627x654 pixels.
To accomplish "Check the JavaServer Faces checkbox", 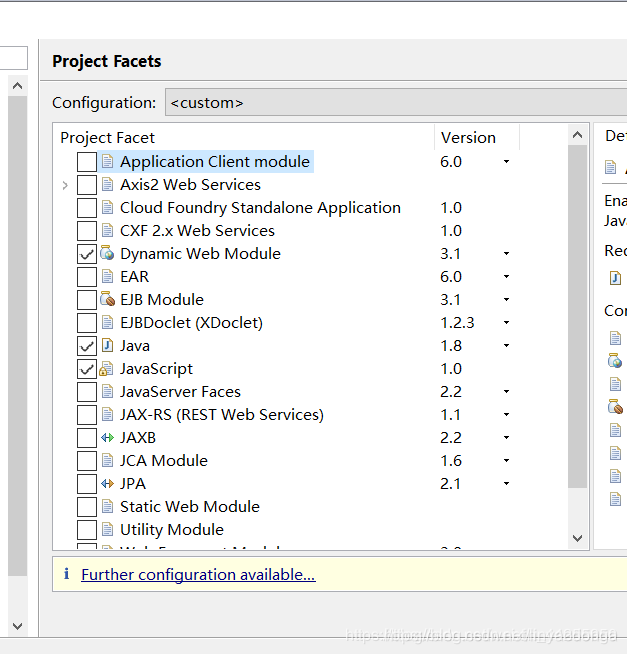I will click(x=87, y=392).
